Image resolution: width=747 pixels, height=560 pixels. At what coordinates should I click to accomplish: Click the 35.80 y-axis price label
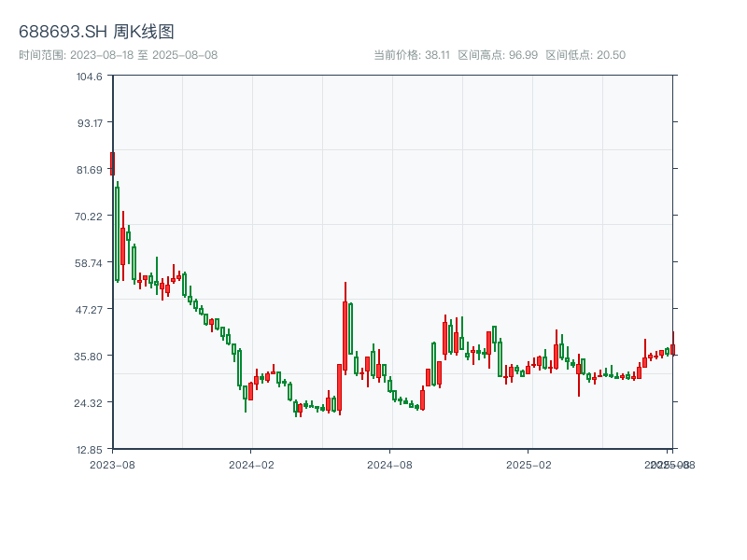[89, 356]
